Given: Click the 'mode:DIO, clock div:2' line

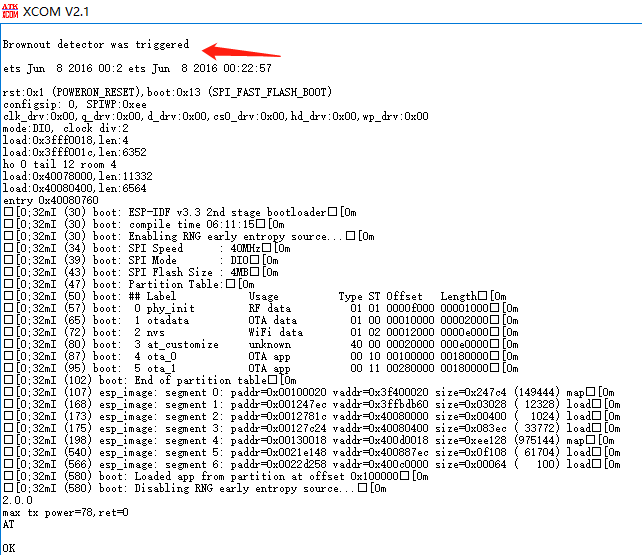Looking at the screenshot, I should point(66,128).
